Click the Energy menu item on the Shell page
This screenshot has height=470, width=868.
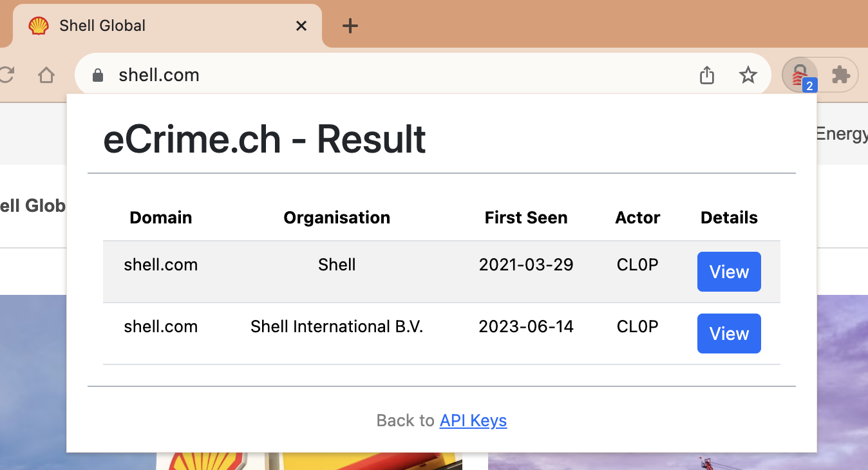coord(842,134)
